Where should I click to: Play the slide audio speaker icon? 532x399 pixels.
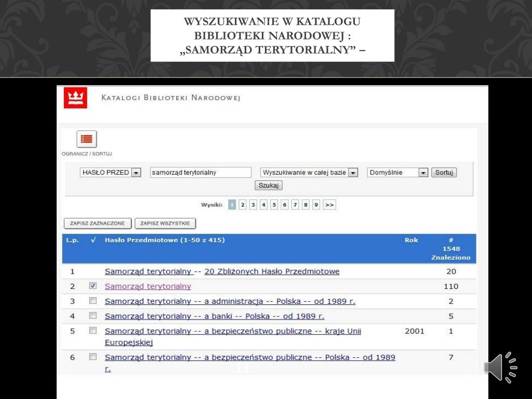click(500, 367)
